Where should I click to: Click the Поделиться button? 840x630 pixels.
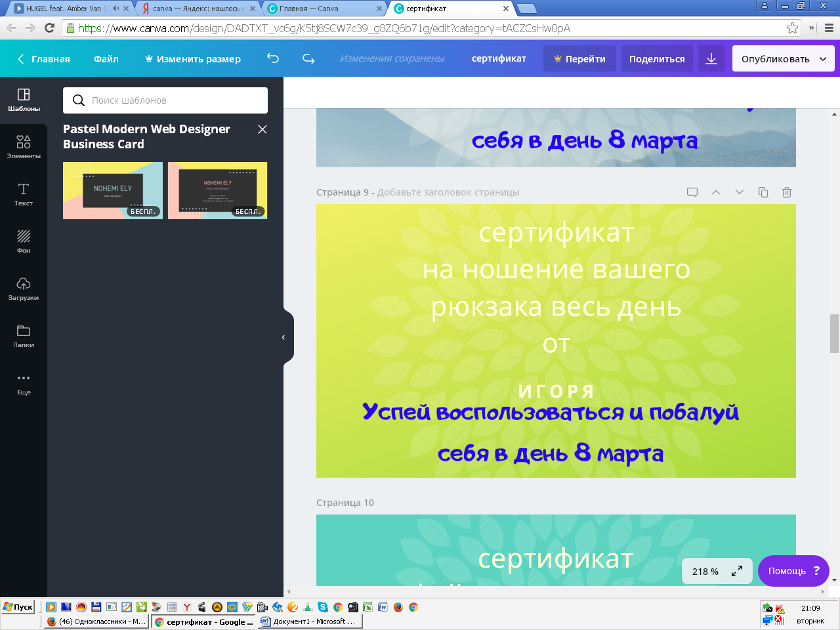[657, 58]
